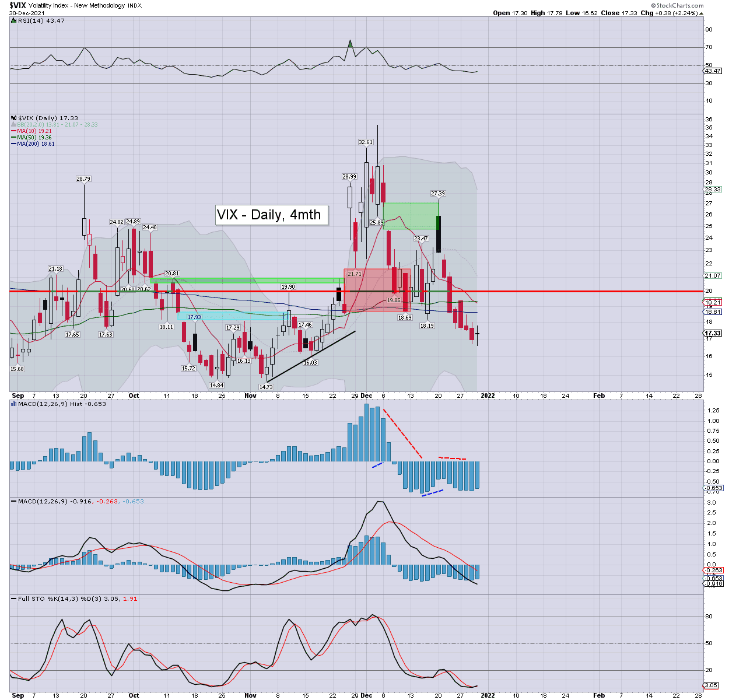Click the 17.33 last-price axis tag
The image size is (729, 700).
click(x=713, y=333)
